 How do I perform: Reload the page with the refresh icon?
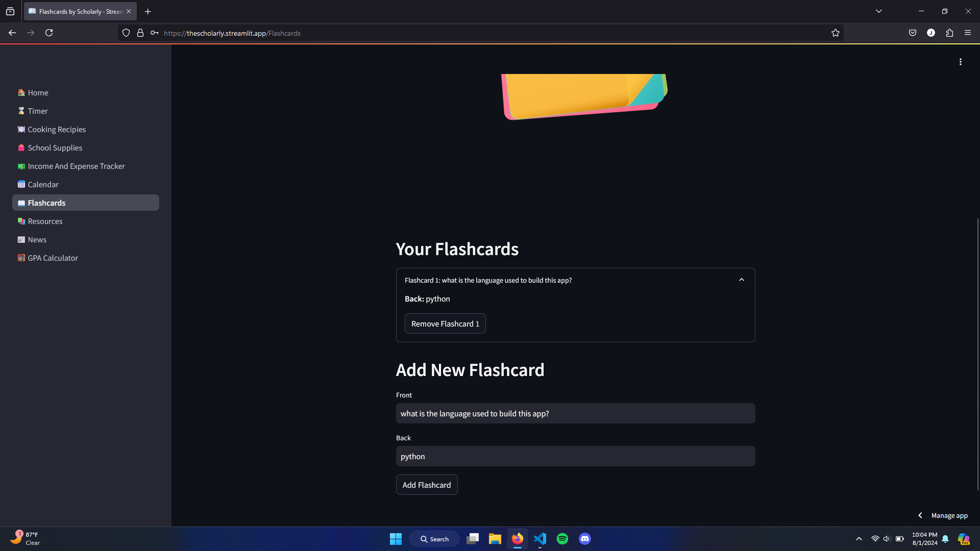click(49, 33)
